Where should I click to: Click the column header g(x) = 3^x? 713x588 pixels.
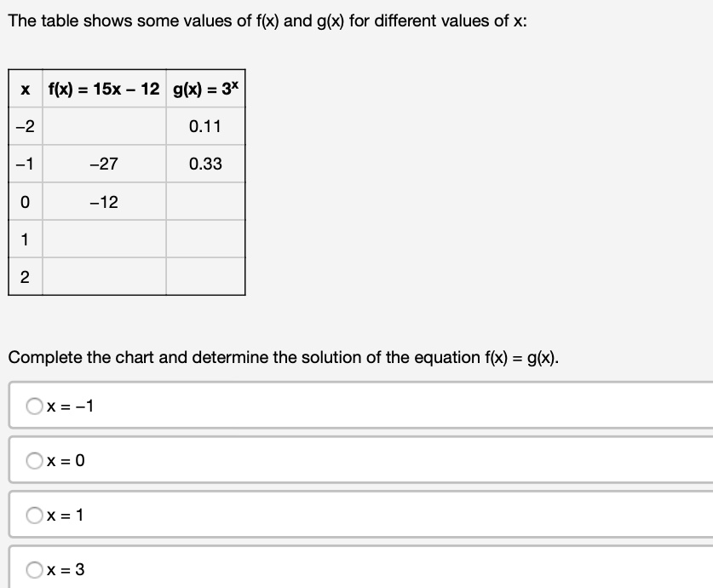point(204,87)
